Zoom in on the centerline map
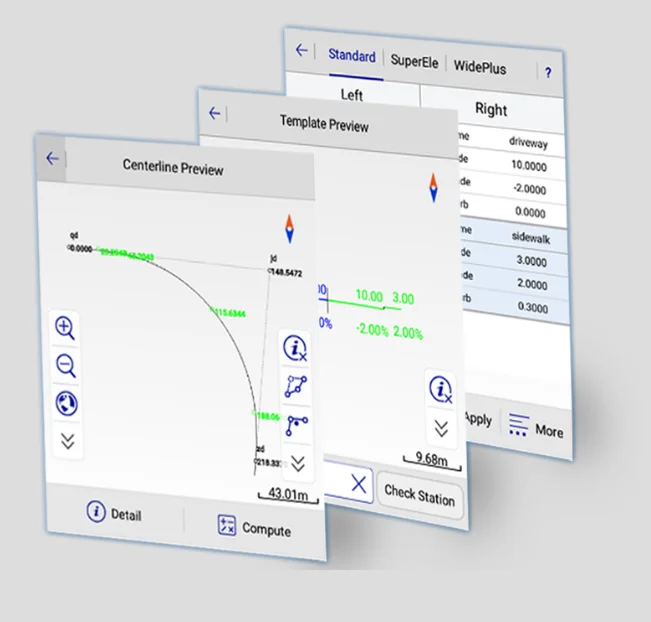 click(65, 328)
